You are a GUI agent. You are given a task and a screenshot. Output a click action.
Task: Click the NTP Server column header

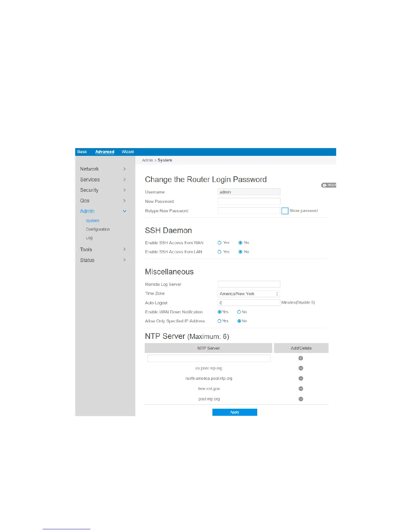coord(209,348)
